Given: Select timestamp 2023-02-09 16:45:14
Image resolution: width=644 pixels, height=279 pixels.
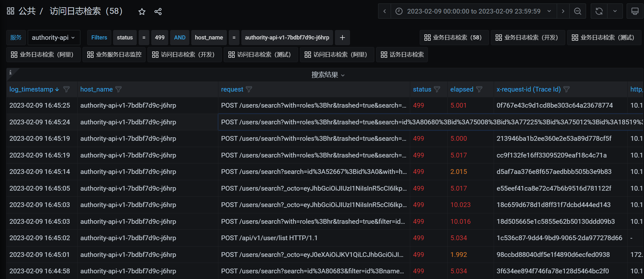Looking at the screenshot, I should [40, 172].
